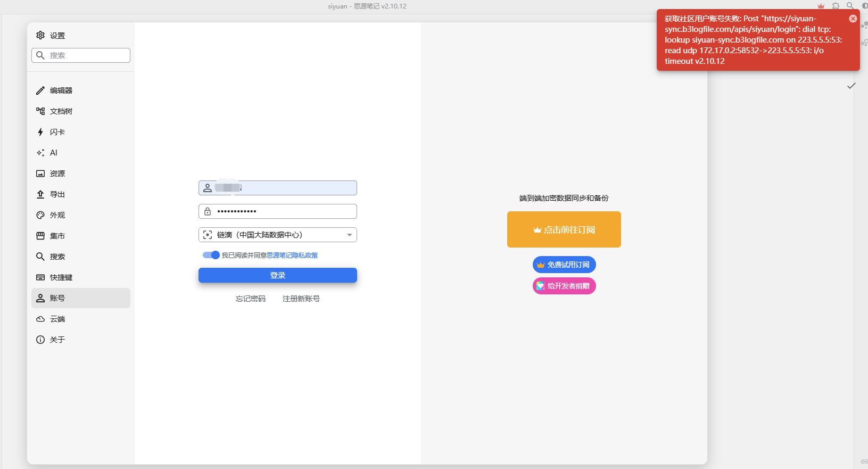Screen dimensions: 868x469
Task: Open the 外观 section with palette icon
Action: click(x=81, y=215)
